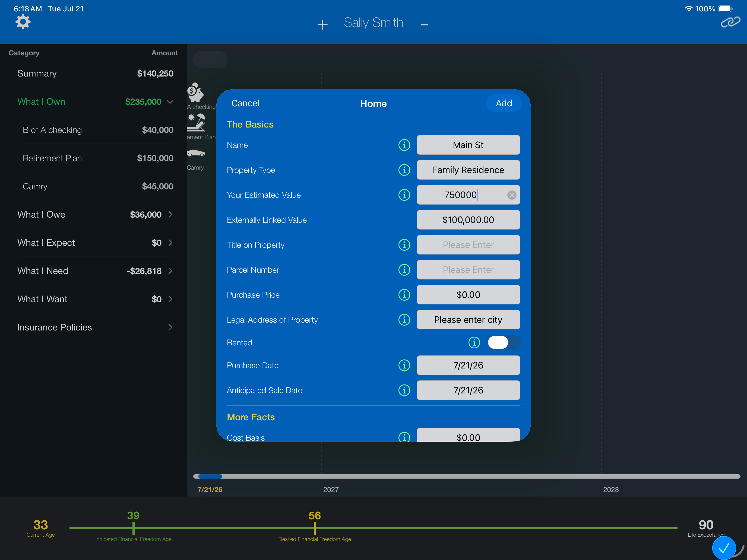This screenshot has width=747, height=560.
Task: Show info for Anticipated Sale Date
Action: tap(404, 390)
